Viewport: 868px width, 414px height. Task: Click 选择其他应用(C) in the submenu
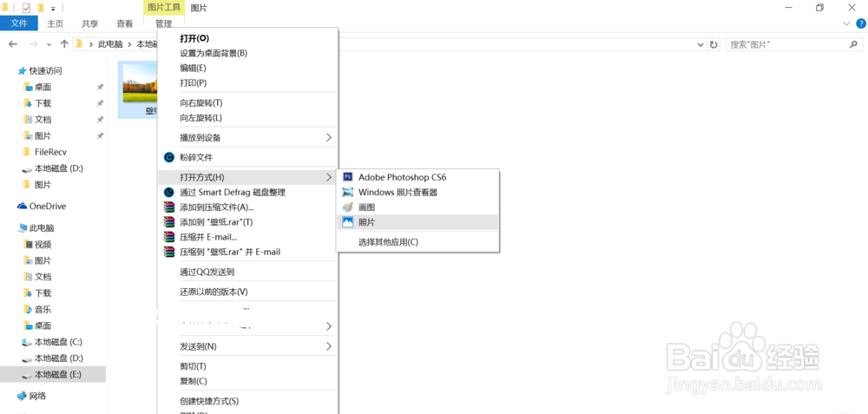(x=388, y=242)
